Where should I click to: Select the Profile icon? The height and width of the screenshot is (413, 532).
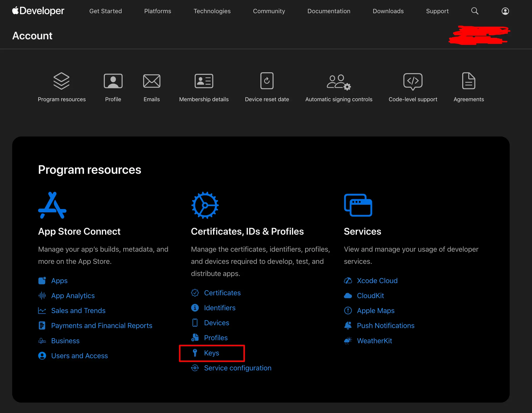click(113, 81)
